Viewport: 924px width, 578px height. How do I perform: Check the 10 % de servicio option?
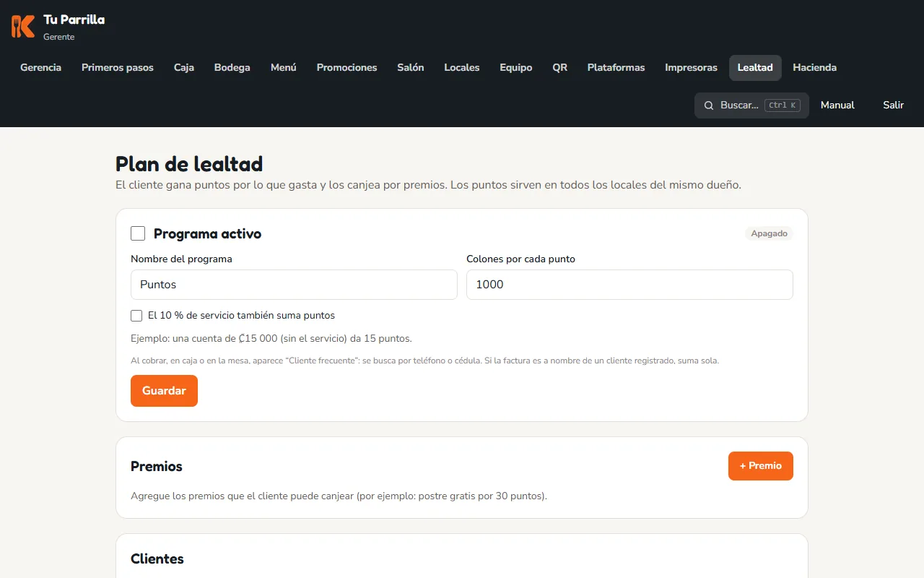point(136,316)
